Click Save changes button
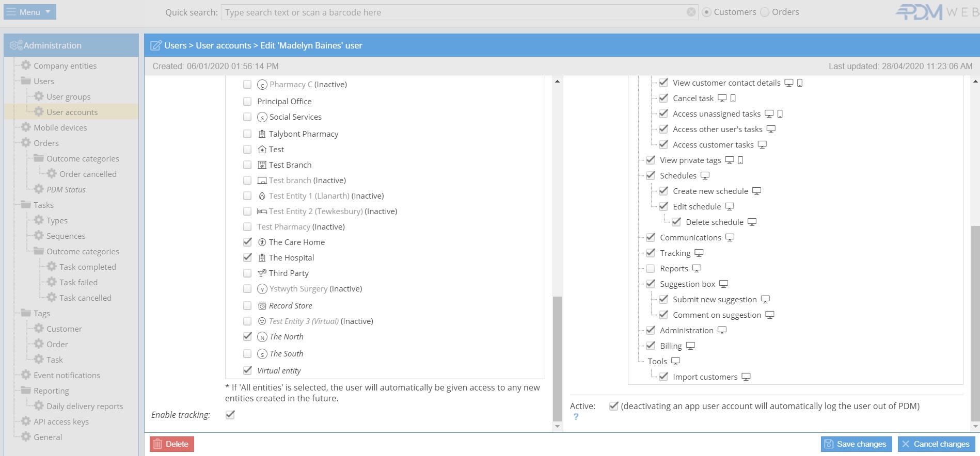 click(x=856, y=444)
